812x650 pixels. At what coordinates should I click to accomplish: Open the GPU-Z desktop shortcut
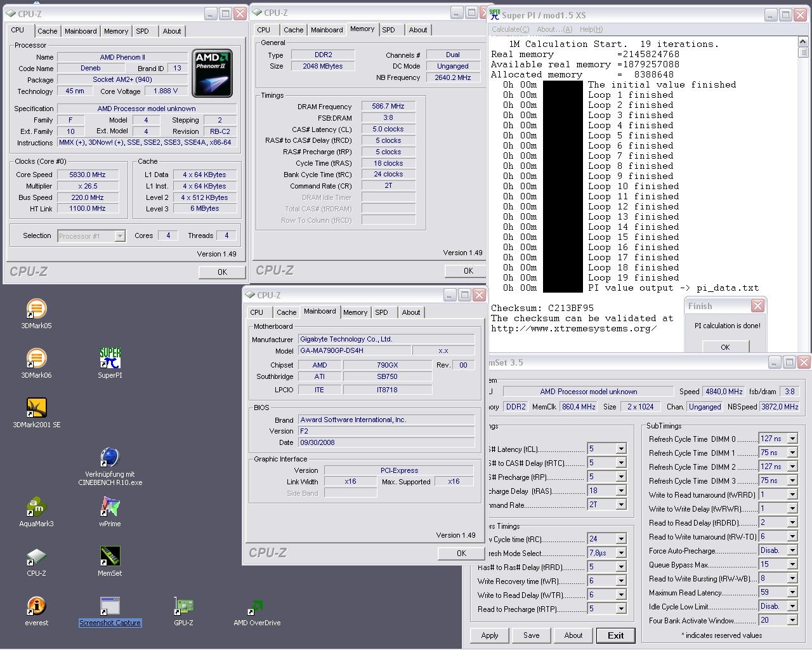(183, 611)
